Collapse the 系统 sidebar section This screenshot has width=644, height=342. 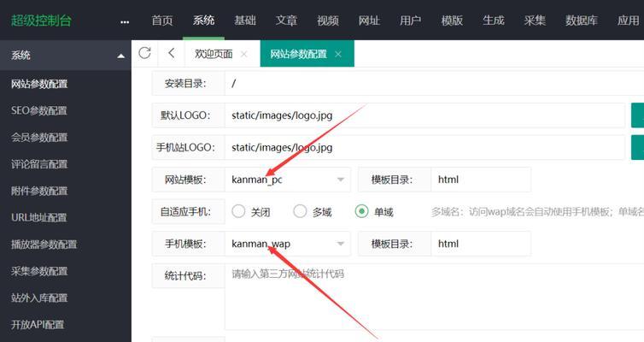[x=120, y=56]
